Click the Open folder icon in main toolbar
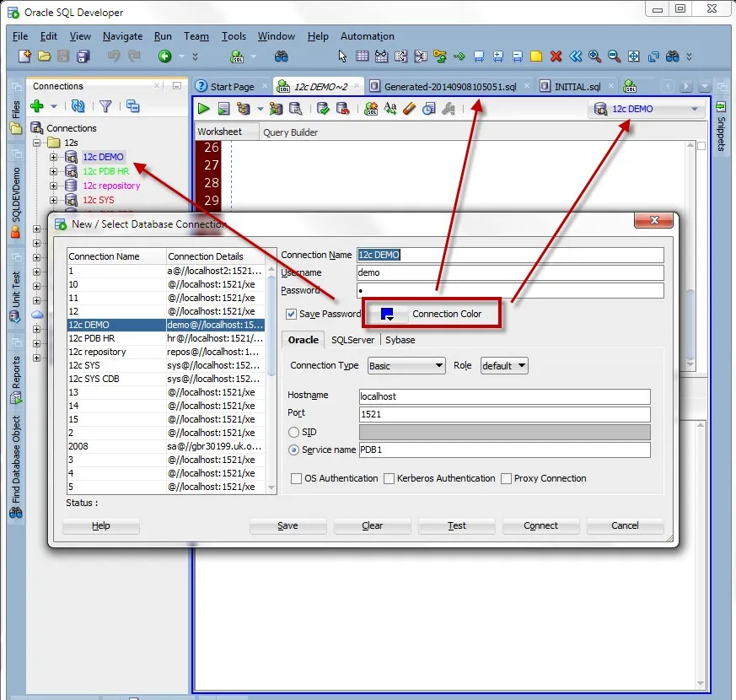The height and width of the screenshot is (700, 736). point(44,57)
